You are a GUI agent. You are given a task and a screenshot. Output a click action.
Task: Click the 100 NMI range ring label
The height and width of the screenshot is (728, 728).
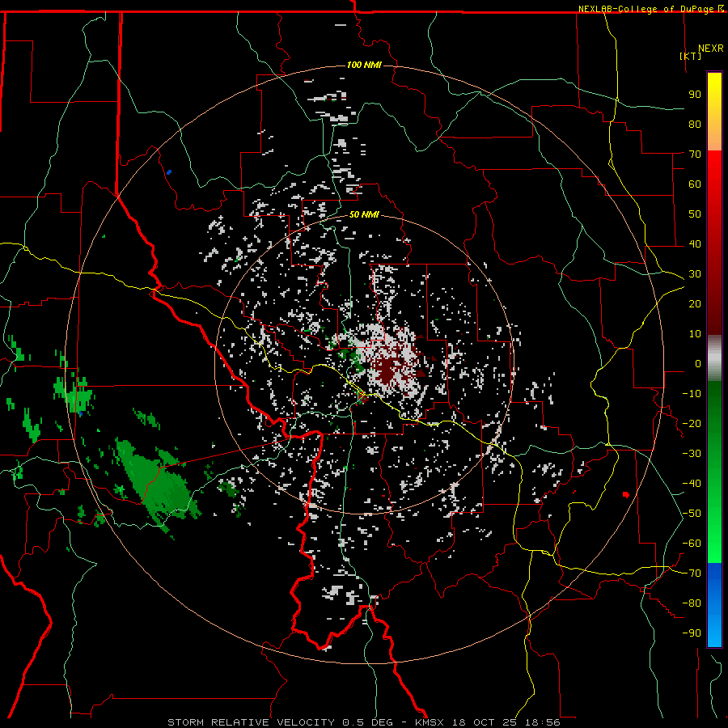pos(364,65)
